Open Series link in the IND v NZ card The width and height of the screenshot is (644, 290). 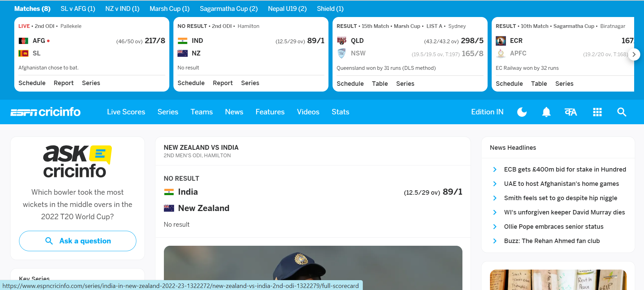tap(250, 83)
